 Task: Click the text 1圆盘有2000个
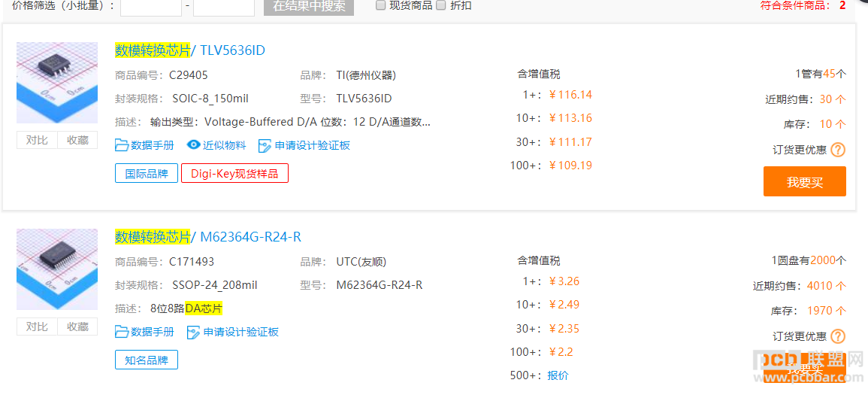click(x=809, y=260)
